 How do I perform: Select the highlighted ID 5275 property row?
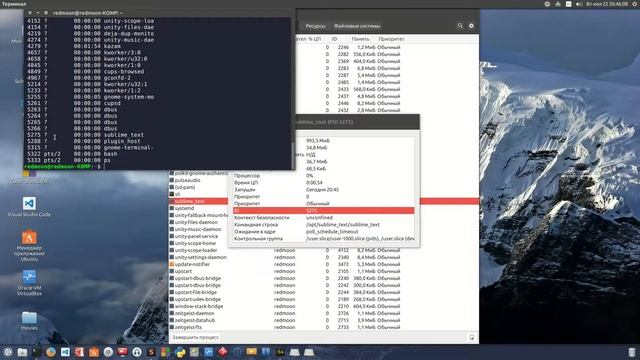point(324,211)
